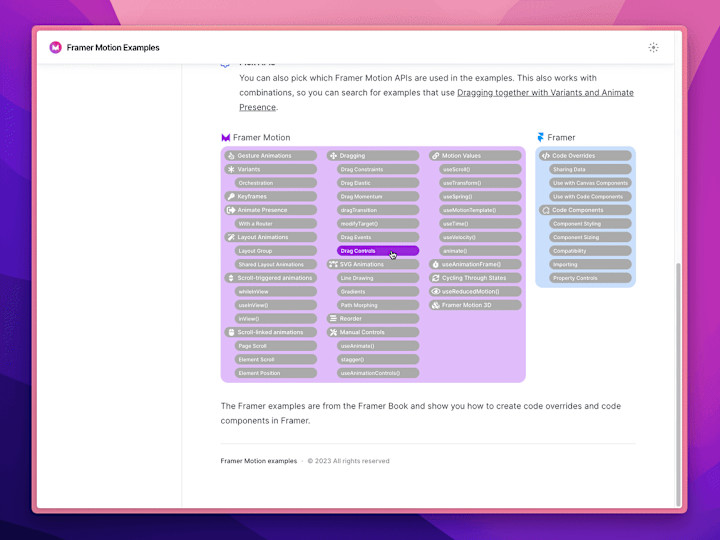Toggle the Drag Constraints filter
The width and height of the screenshot is (720, 540).
coord(378,169)
